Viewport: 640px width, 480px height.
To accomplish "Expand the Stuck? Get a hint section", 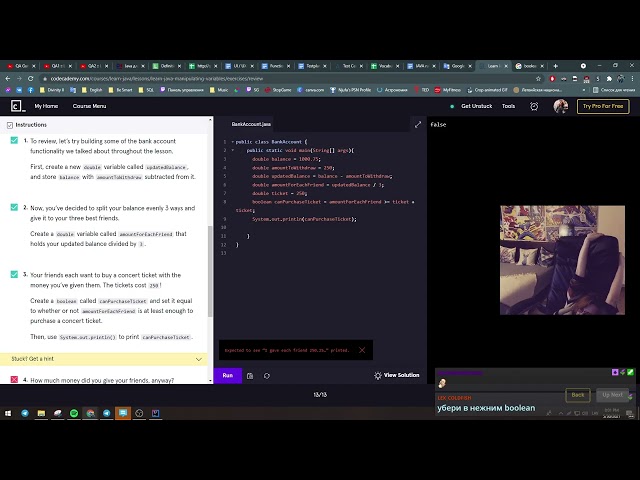I will tap(104, 359).
